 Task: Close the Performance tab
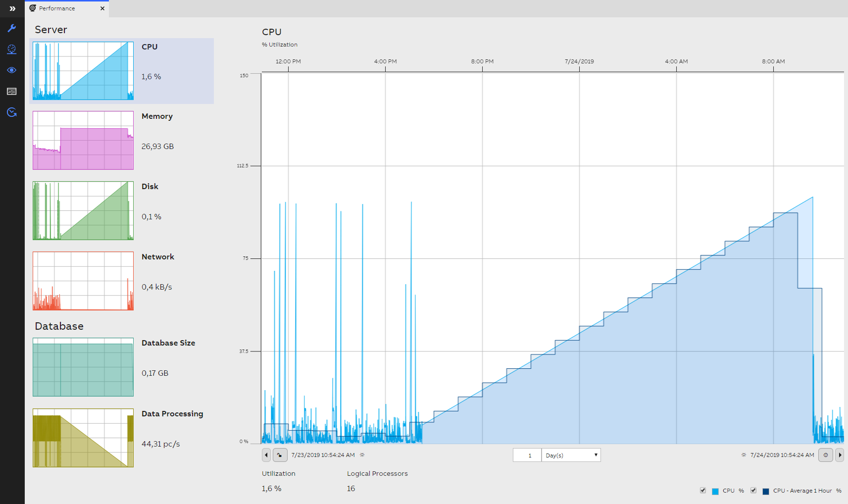[x=102, y=8]
